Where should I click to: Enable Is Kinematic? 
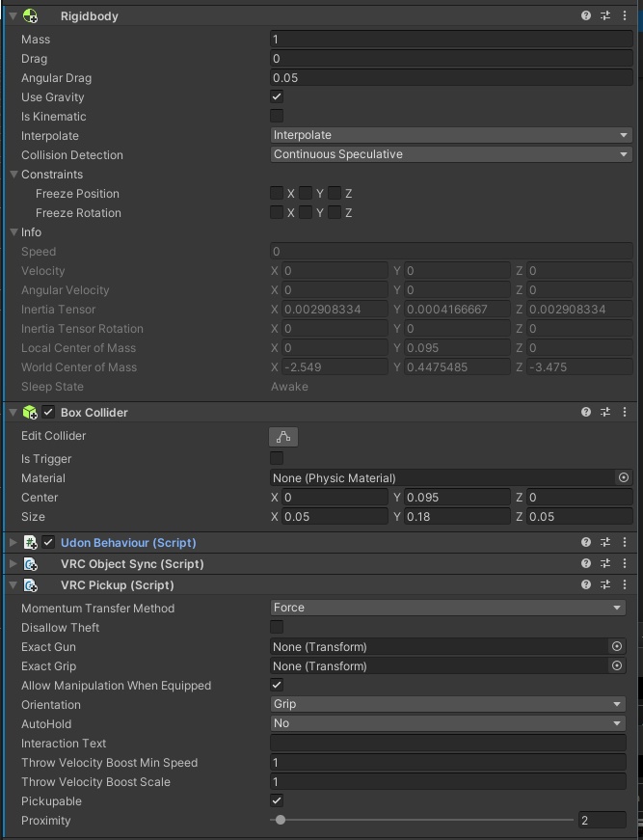[276, 116]
